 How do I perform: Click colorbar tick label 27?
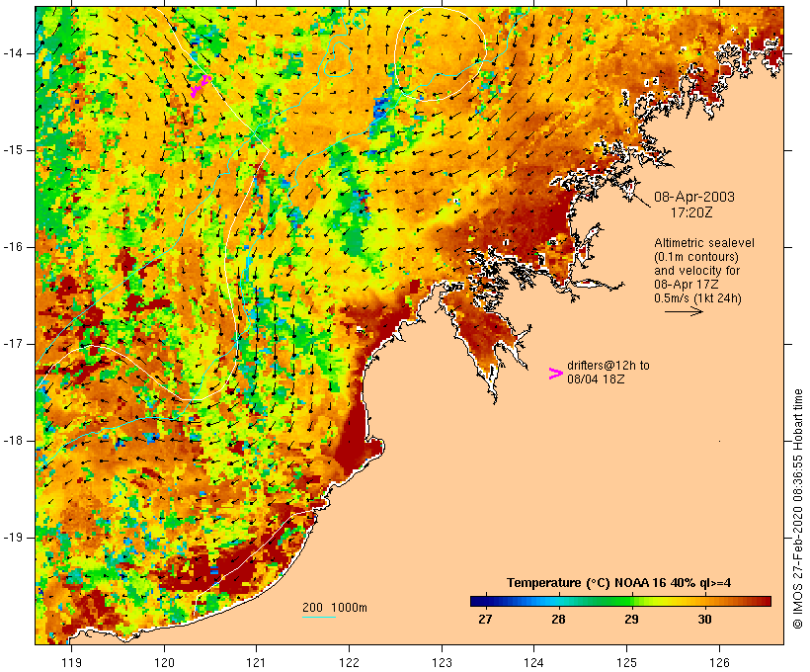click(486, 619)
